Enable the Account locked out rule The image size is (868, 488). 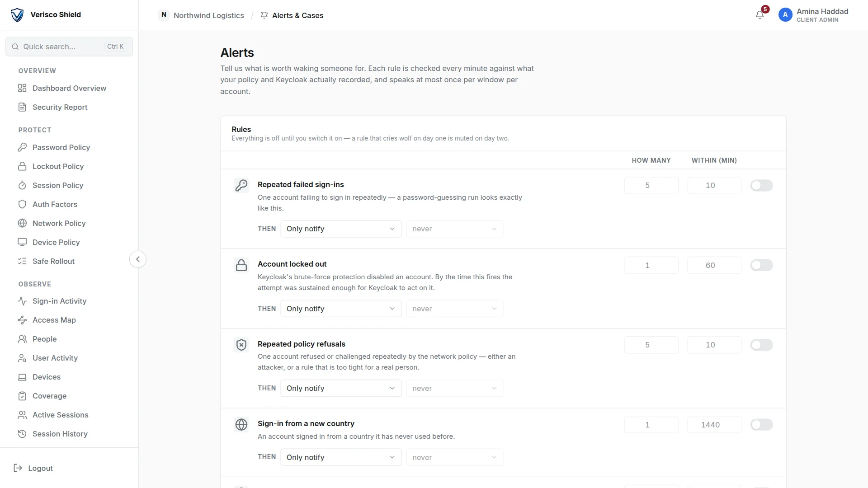click(762, 265)
